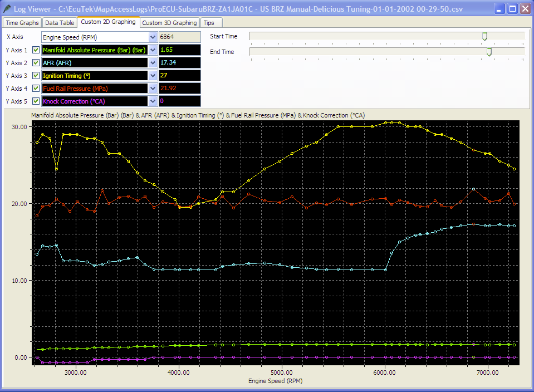Toggle the Y Axis 2 AFR checkbox
The image size is (534, 392).
(36, 62)
